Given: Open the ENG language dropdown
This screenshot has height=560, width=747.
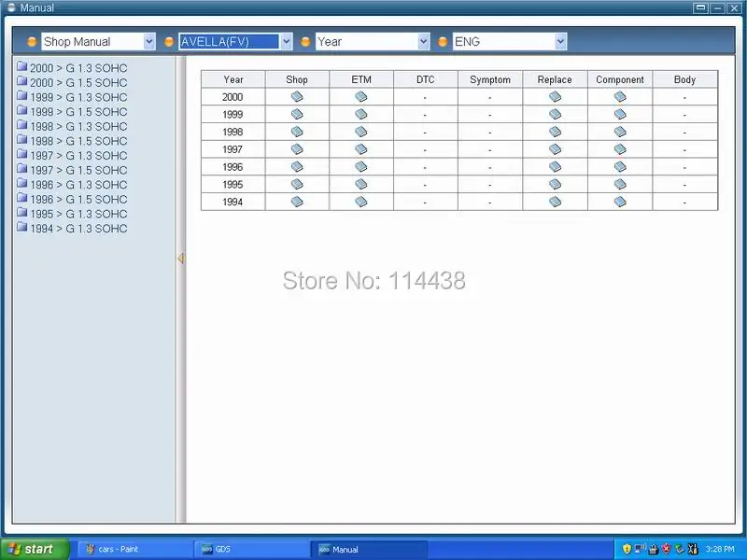Looking at the screenshot, I should [510, 41].
